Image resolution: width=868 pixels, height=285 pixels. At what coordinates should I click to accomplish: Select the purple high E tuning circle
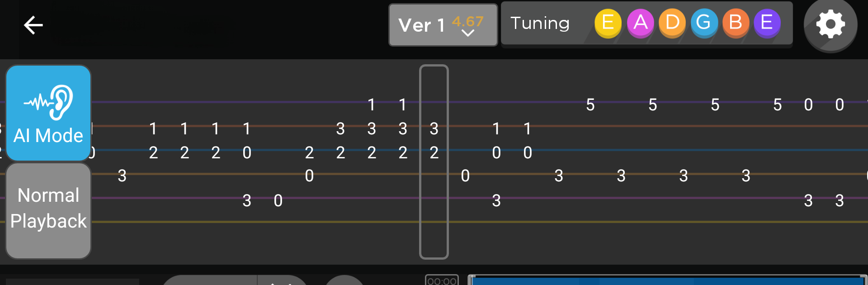767,23
